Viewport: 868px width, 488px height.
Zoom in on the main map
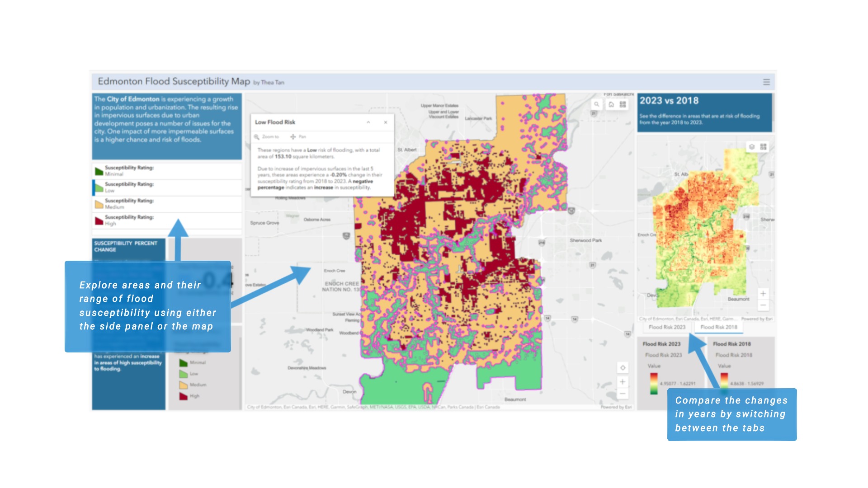(623, 382)
